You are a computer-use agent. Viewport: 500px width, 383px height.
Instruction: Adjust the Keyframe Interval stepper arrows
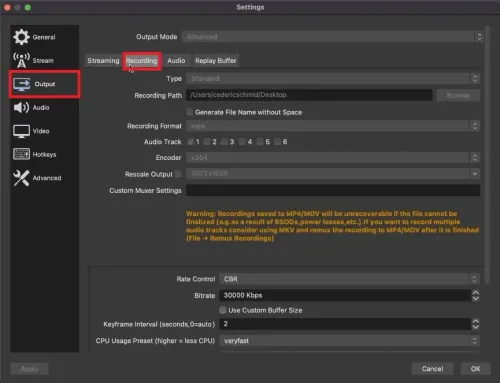tap(476, 324)
